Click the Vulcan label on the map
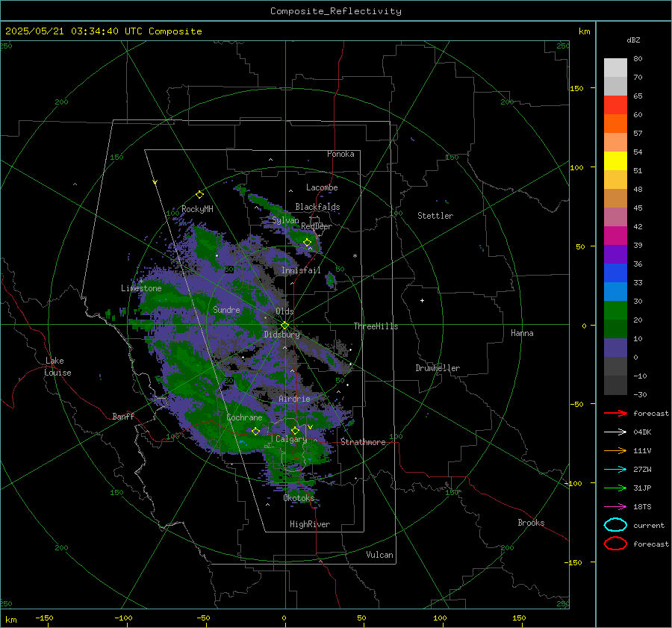Viewport: 672px width, 628px height. (x=379, y=555)
